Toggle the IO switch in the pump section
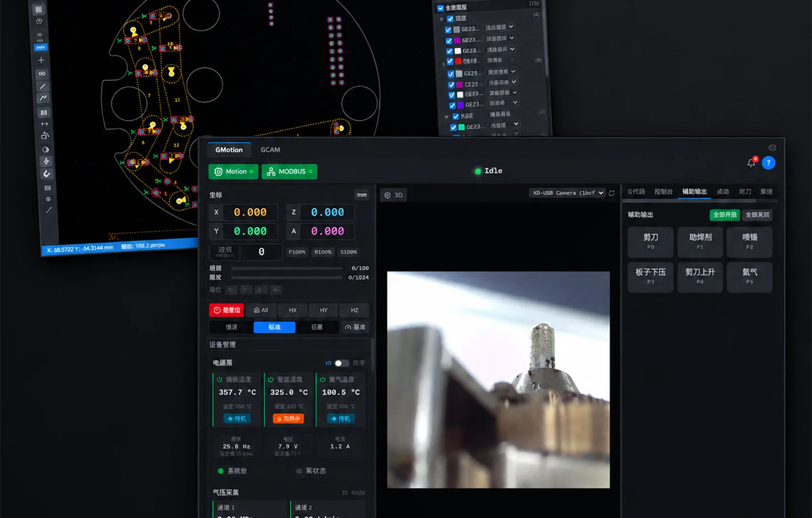 pyautogui.click(x=342, y=363)
